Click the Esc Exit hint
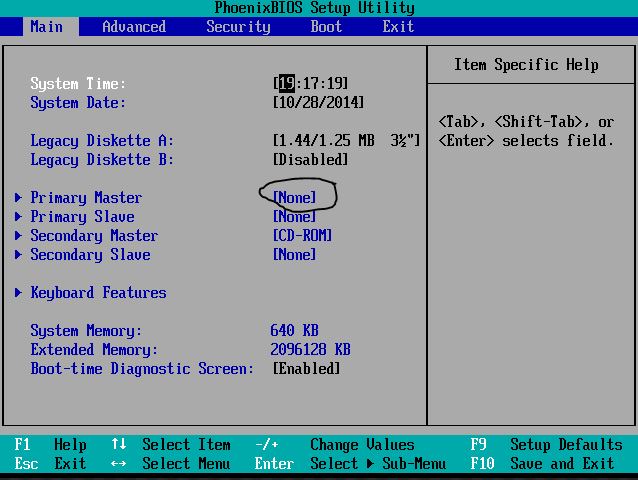The width and height of the screenshot is (638, 480). (50, 463)
